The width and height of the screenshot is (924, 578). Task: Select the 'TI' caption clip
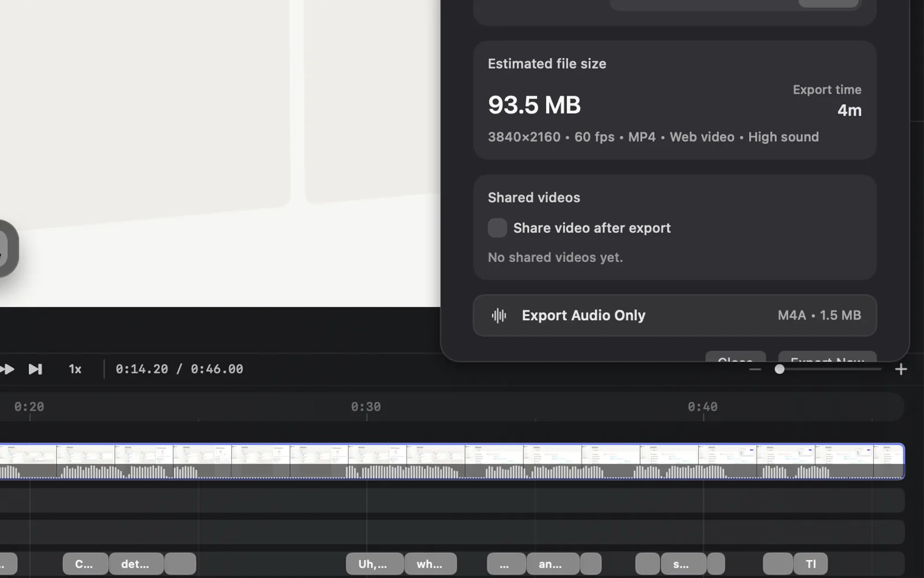pyautogui.click(x=810, y=564)
